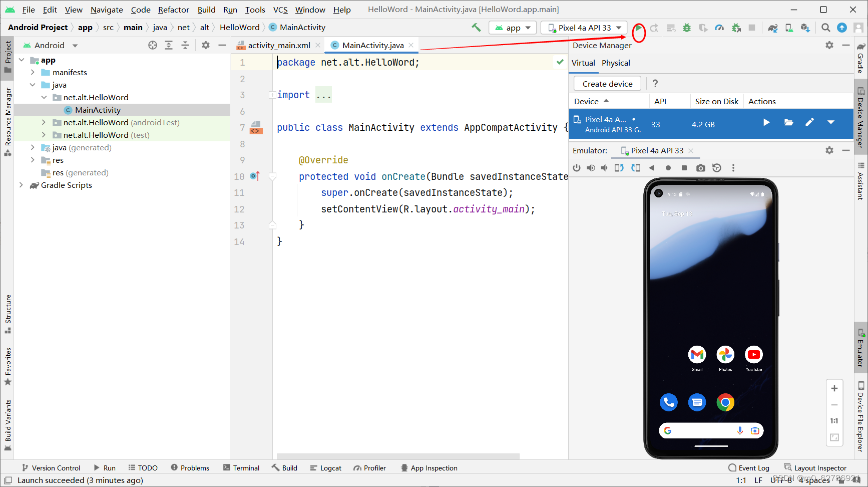
Task: Open the app run configuration dropdown
Action: point(512,28)
